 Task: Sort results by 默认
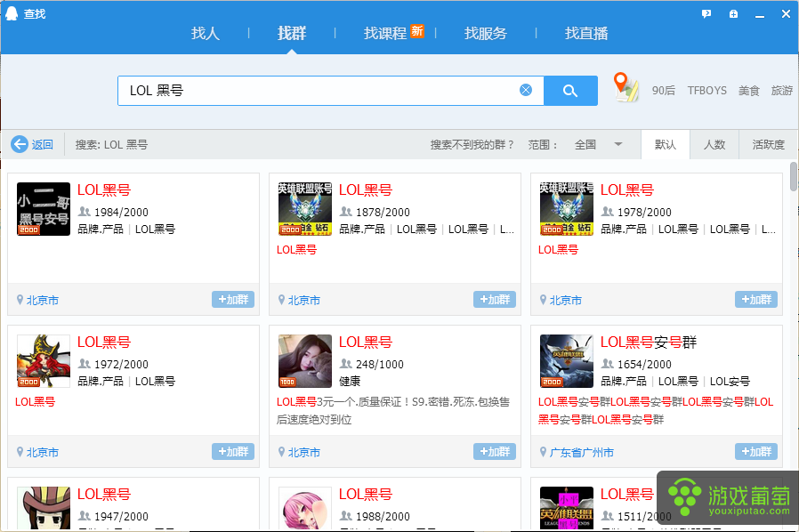click(x=666, y=145)
